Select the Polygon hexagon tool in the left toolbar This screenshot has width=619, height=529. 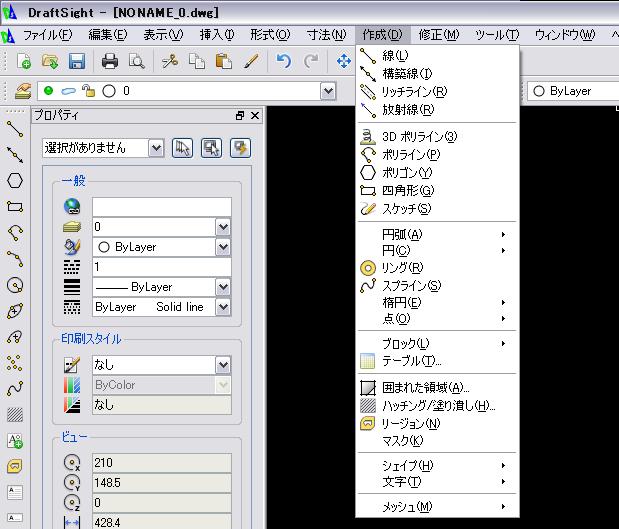click(x=15, y=181)
